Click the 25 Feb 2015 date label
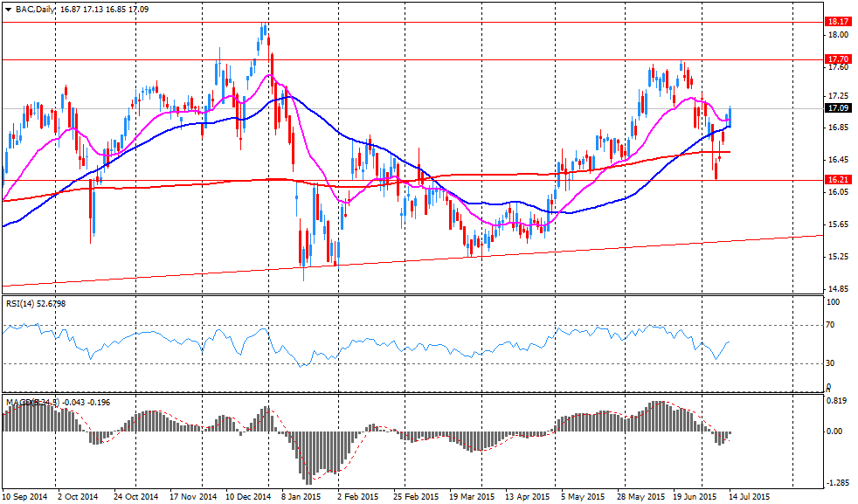858x504 pixels. click(417, 497)
